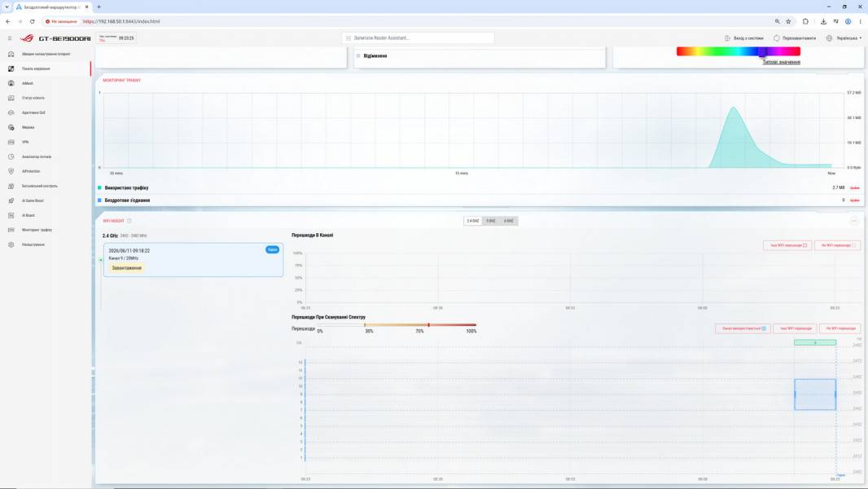
Task: Click the Відімкнено status label
Action: (x=375, y=56)
